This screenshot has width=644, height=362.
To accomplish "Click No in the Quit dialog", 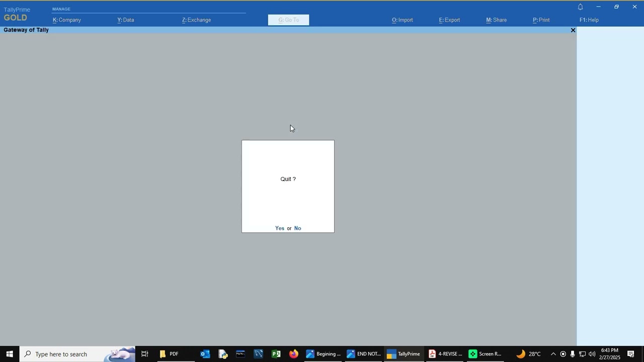I will point(297,228).
